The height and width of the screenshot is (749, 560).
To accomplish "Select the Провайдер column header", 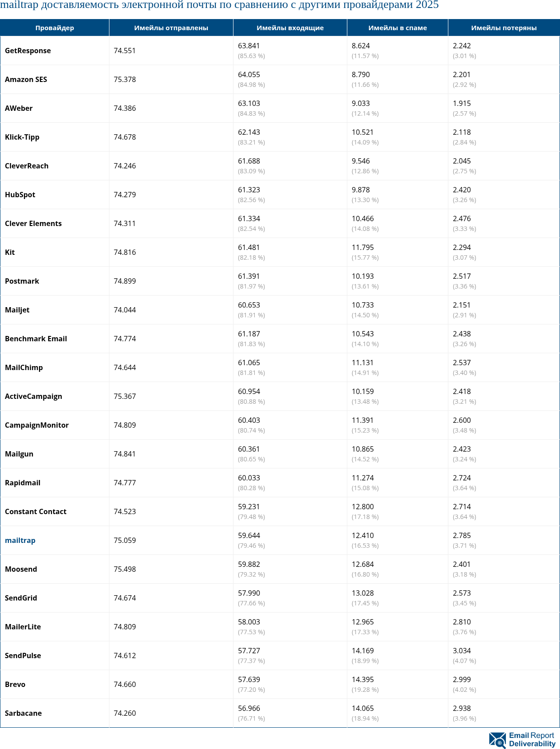I will pyautogui.click(x=54, y=27).
